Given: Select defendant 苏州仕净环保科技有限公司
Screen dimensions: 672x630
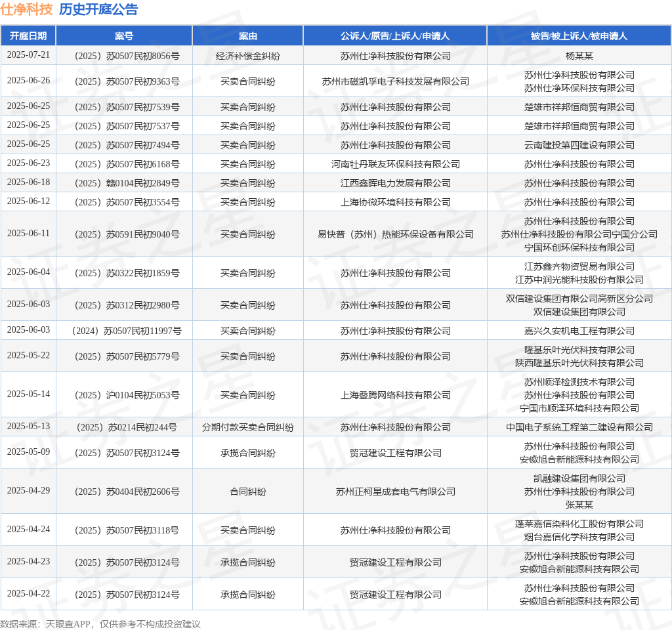Looking at the screenshot, I should 579,88.
